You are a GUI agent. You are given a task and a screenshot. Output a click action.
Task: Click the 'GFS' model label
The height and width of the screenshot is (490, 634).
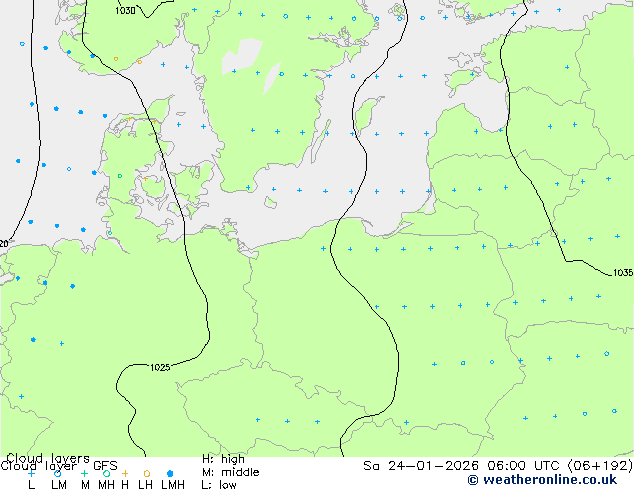click(105, 466)
